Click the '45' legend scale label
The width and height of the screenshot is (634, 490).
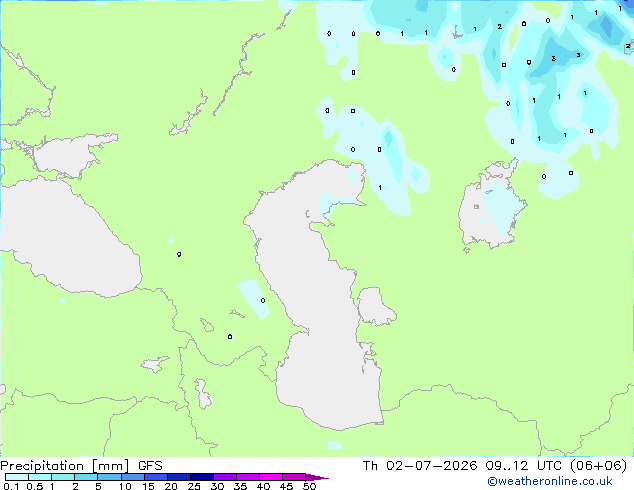[x=286, y=486]
